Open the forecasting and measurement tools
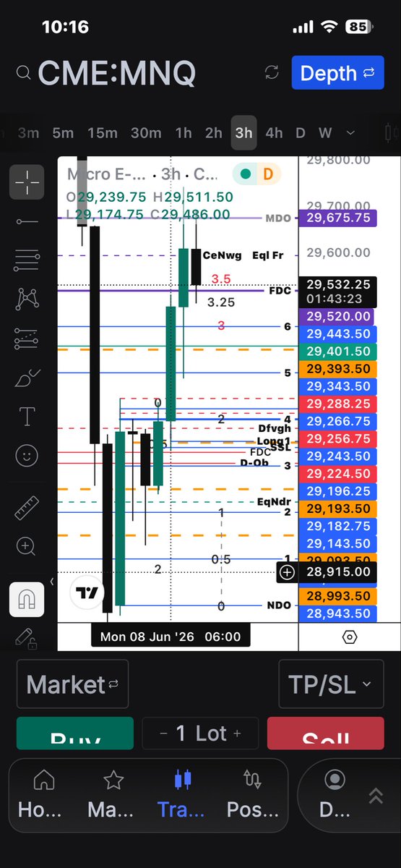 coord(27,338)
